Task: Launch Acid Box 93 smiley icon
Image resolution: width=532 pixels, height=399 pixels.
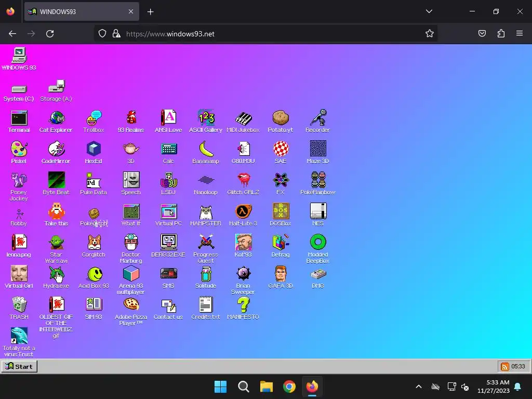Action: tap(94, 277)
